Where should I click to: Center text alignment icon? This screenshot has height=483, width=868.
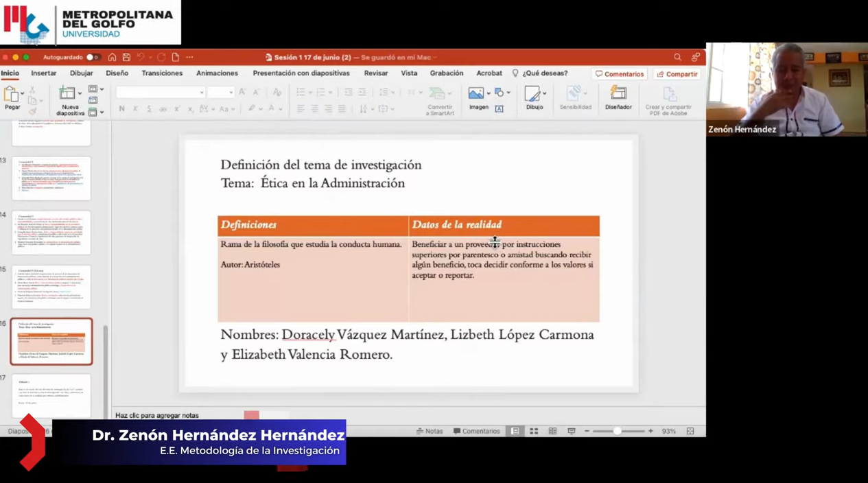click(314, 109)
